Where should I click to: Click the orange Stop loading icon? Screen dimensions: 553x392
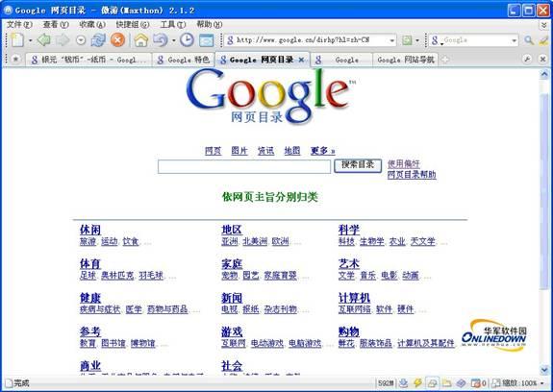117,39
